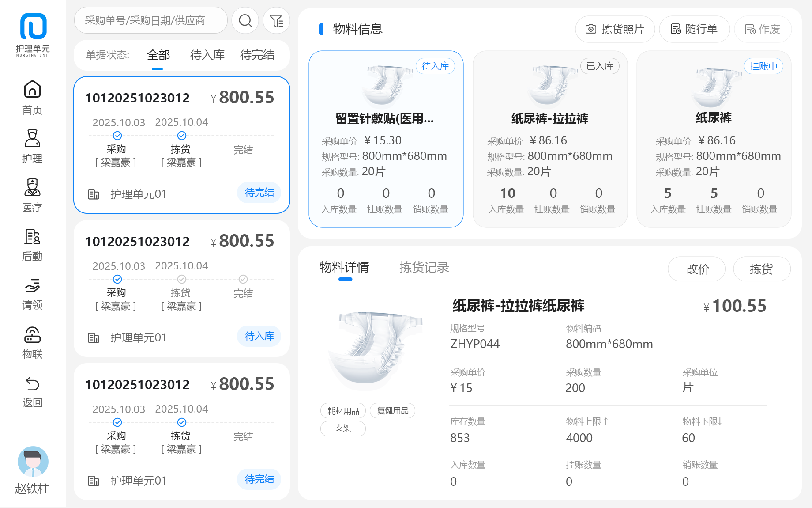Viewport: 812px width, 508px height.
Task: Focus the purchase order search field
Action: 150,21
